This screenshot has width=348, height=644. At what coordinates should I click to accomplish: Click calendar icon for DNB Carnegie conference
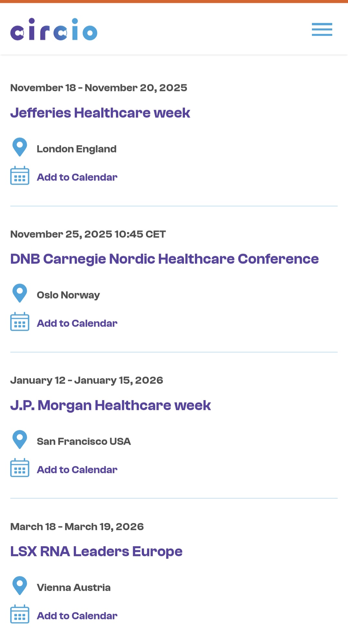20,322
